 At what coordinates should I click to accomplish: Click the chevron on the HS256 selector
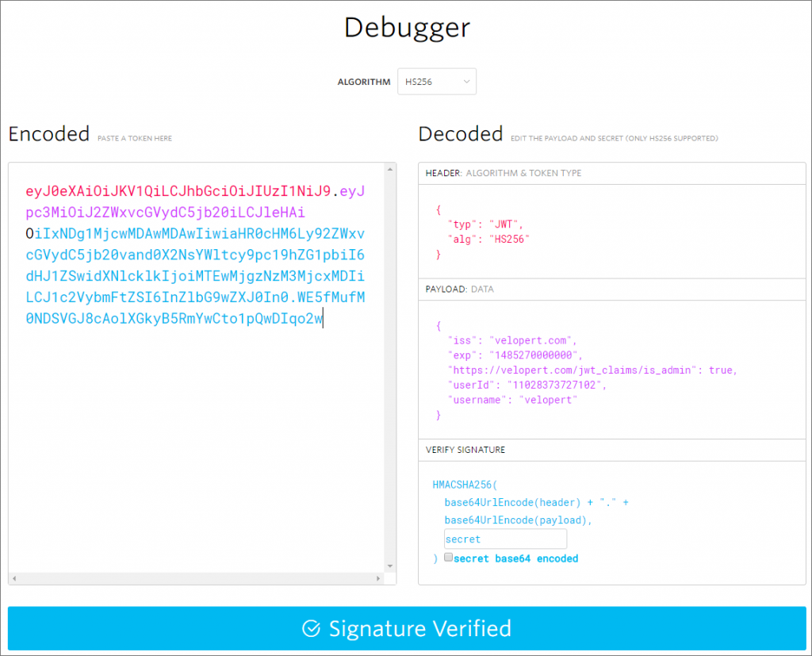(x=466, y=81)
